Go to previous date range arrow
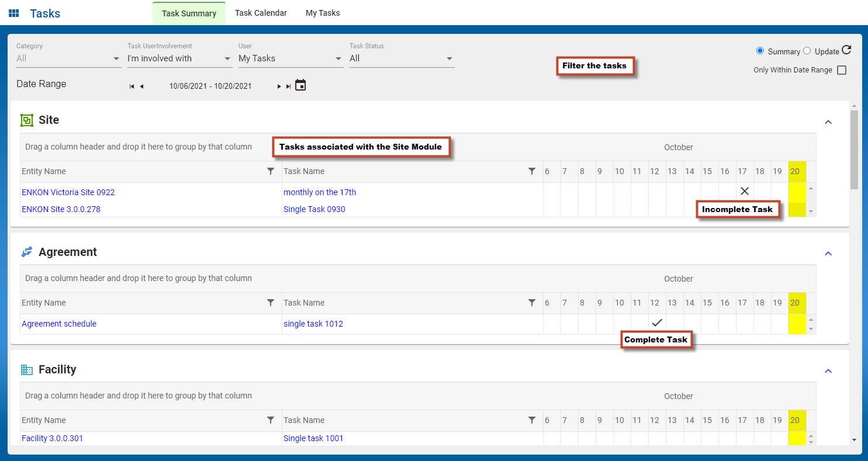Image resolution: width=868 pixels, height=461 pixels. (x=141, y=86)
